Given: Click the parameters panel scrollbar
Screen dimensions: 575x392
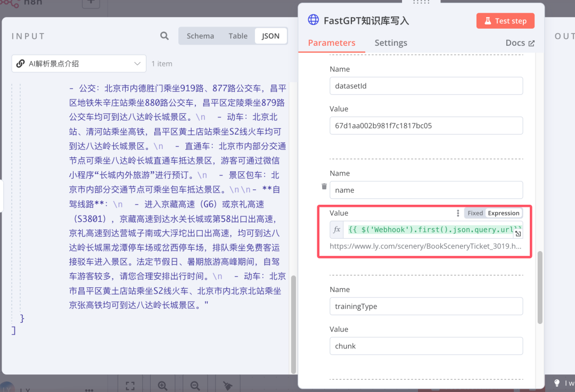Looking at the screenshot, I should [540, 288].
